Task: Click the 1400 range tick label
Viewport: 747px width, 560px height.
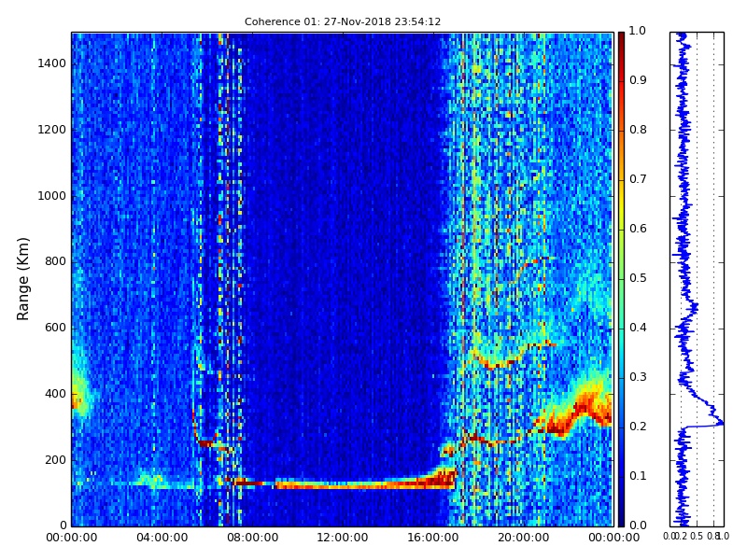Action: pos(52,63)
